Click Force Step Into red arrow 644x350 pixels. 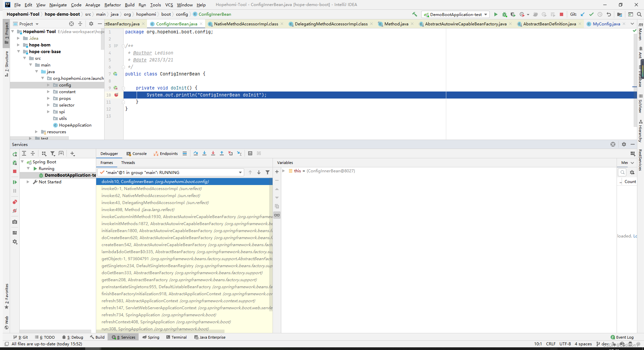click(213, 153)
